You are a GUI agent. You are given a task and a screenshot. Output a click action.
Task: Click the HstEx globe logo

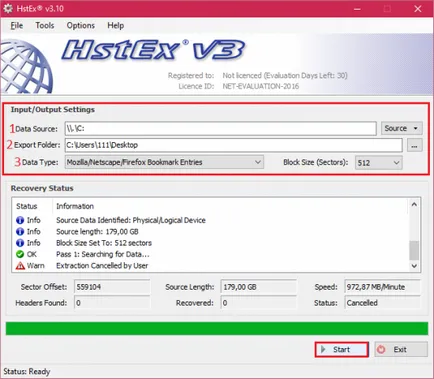pyautogui.click(x=27, y=66)
